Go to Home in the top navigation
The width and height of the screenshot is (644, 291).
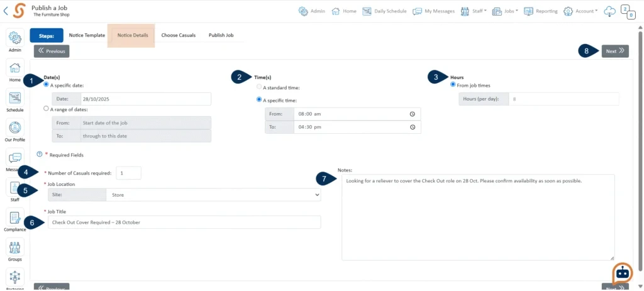[344, 11]
